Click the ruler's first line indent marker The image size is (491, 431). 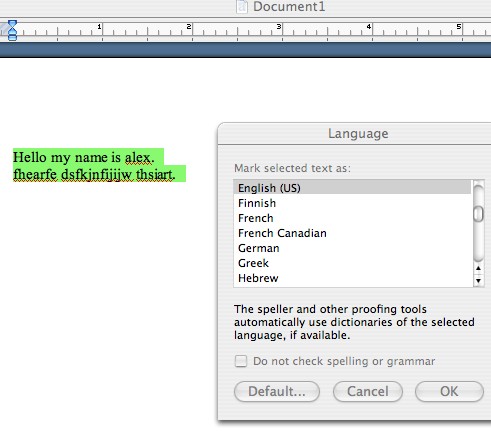[12, 24]
